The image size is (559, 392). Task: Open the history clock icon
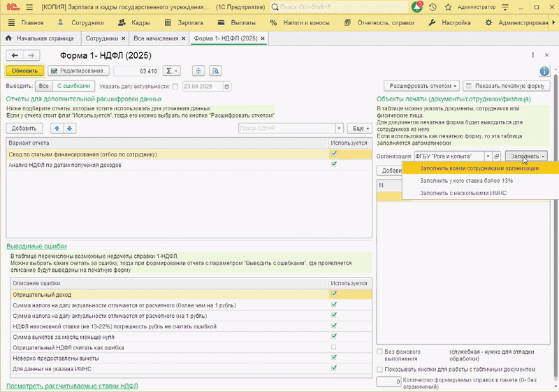point(433,7)
